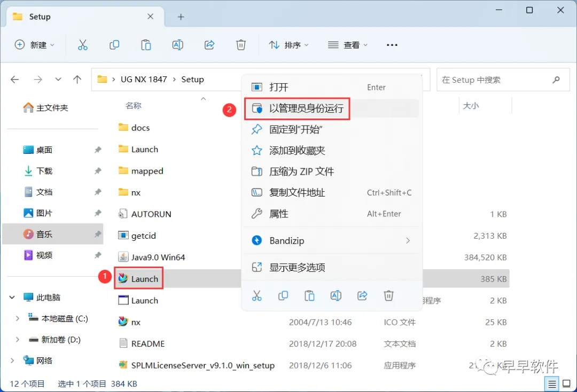Click Setup in the breadcrumb path
The width and height of the screenshot is (577, 392).
pos(192,80)
